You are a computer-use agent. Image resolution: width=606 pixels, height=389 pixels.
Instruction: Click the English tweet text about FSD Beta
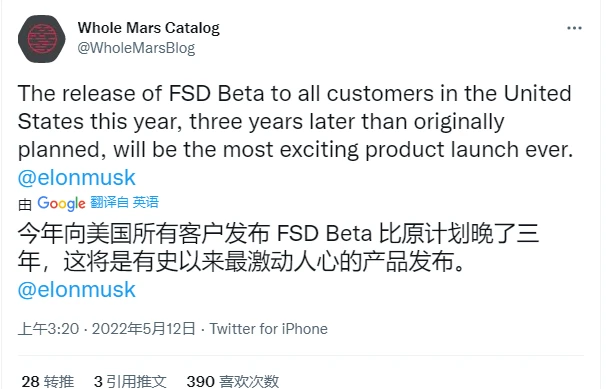point(295,121)
